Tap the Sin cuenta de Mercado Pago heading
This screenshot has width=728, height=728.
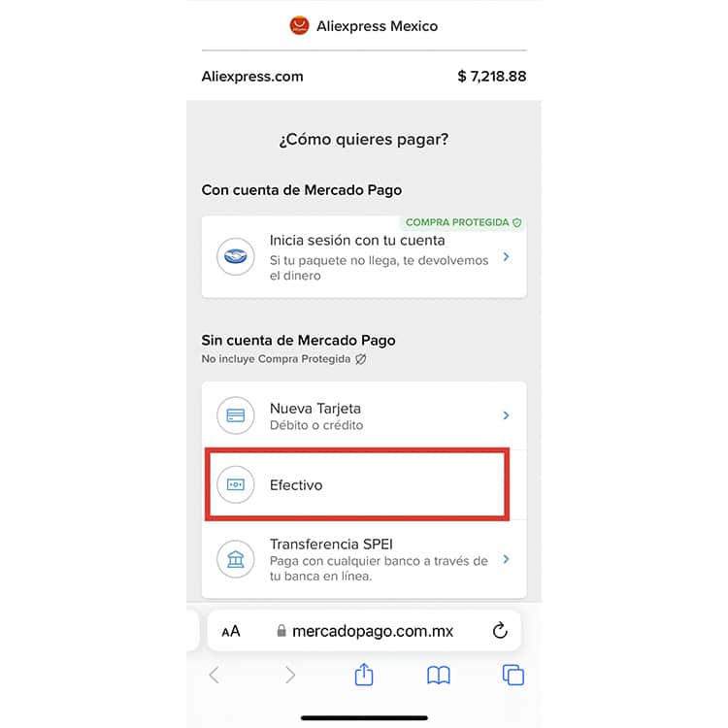[298, 341]
